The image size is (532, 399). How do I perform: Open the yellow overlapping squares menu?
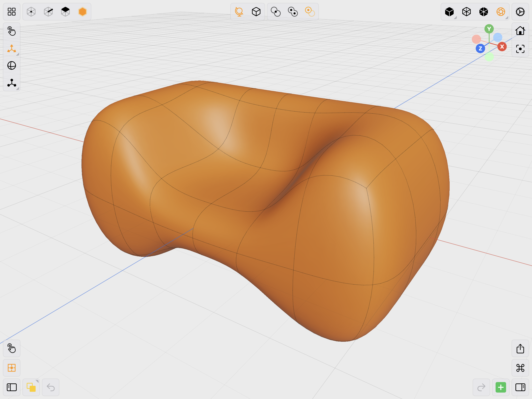31,387
